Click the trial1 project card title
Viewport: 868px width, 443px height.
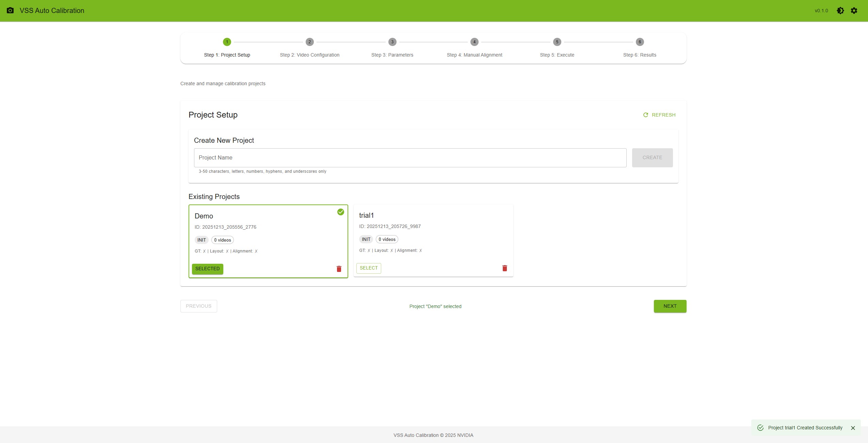(366, 215)
